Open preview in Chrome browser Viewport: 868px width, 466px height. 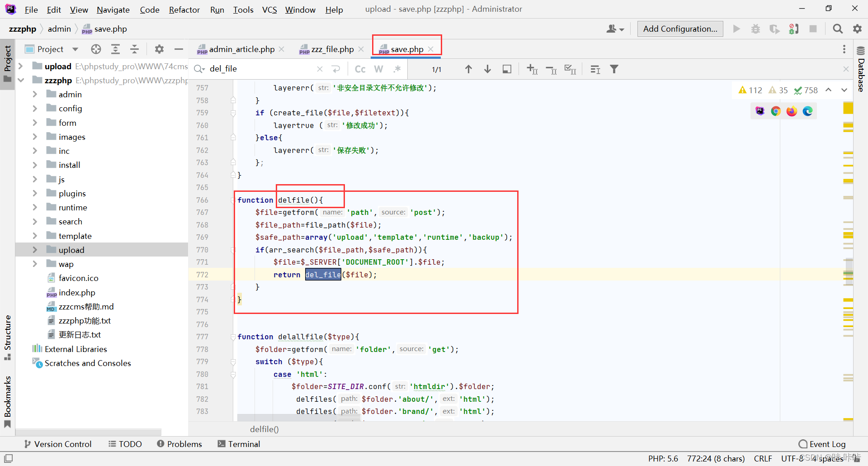pos(776,111)
